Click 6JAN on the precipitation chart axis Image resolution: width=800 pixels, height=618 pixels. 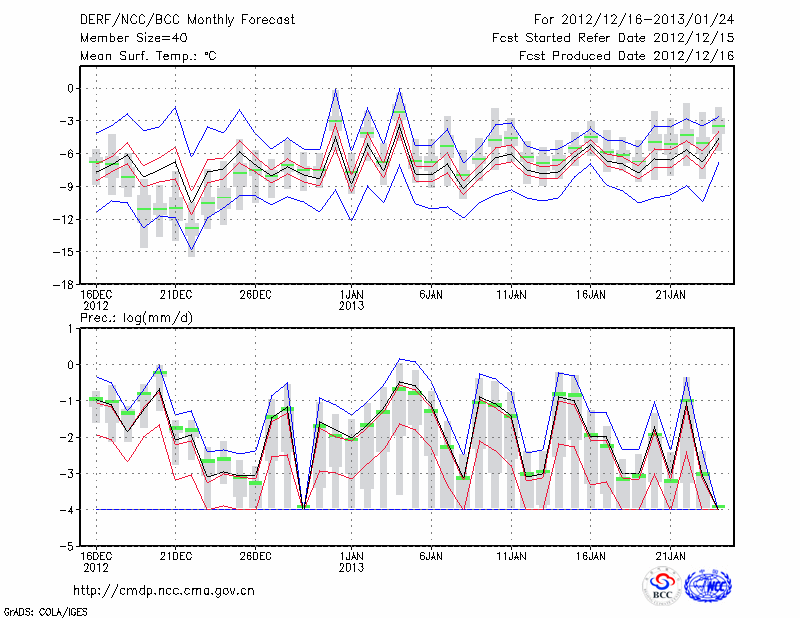(x=431, y=555)
